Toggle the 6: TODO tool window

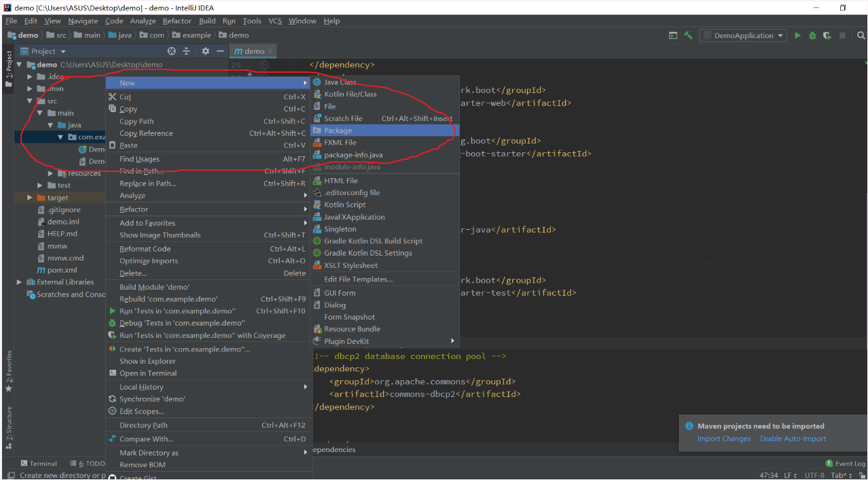pos(86,464)
